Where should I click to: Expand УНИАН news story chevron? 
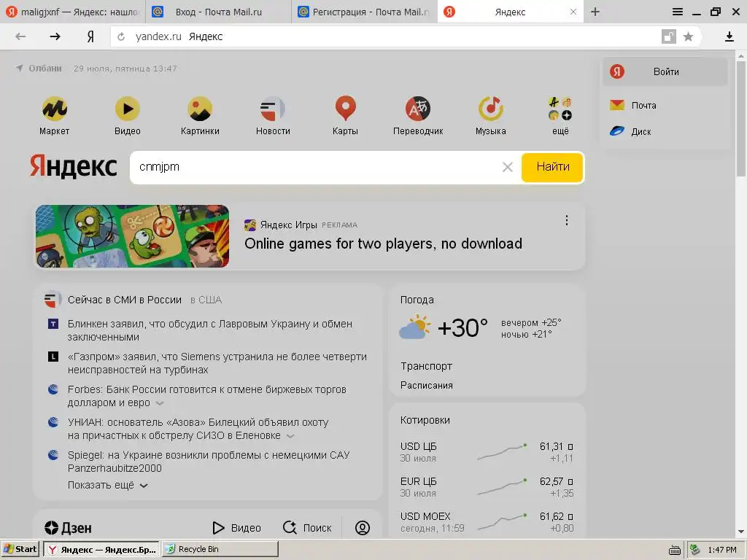pyautogui.click(x=290, y=436)
